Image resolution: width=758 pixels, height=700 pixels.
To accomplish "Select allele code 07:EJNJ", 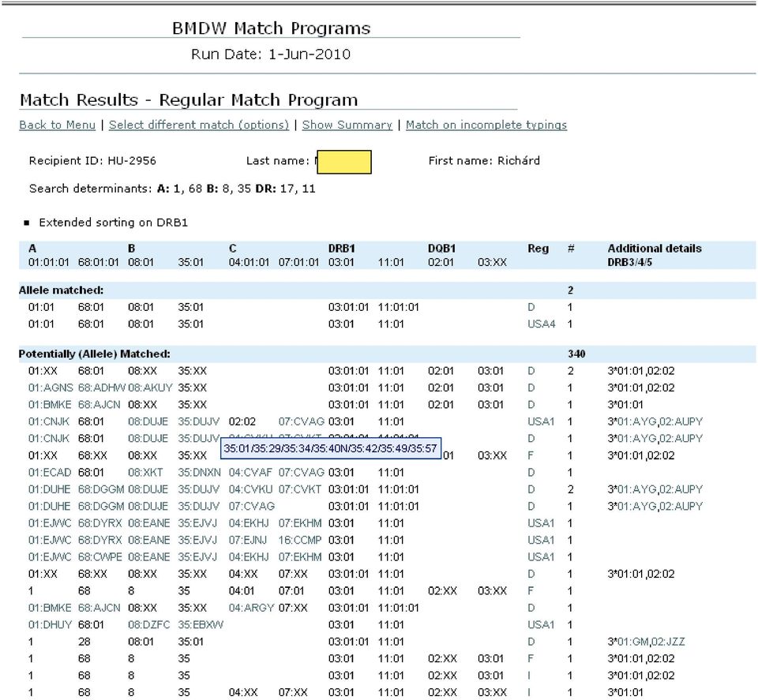I will pos(247,540).
